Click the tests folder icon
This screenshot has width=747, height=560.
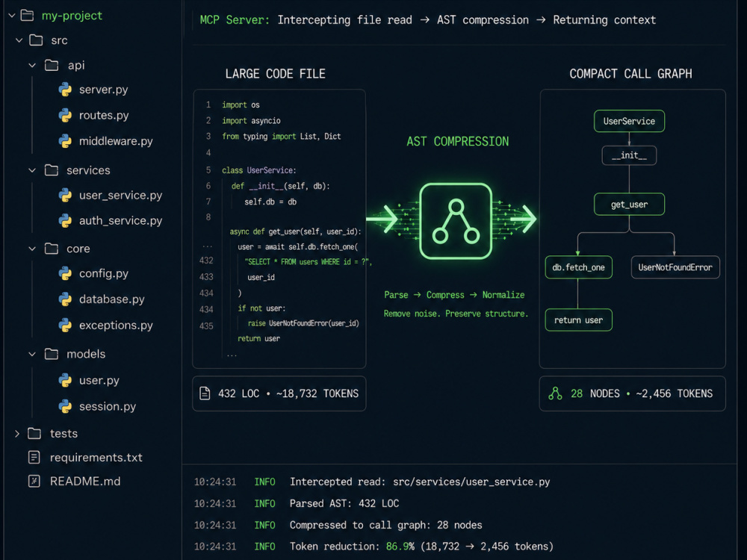34,433
